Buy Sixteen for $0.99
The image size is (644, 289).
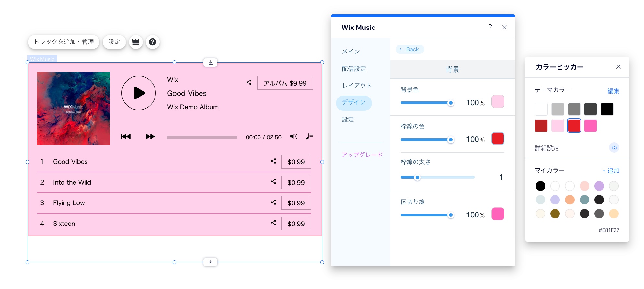click(x=296, y=224)
